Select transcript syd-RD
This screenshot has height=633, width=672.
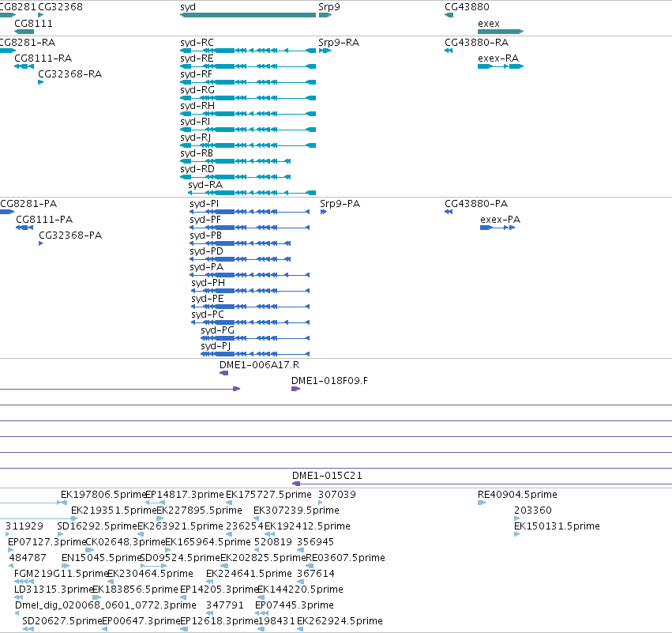coord(235,177)
